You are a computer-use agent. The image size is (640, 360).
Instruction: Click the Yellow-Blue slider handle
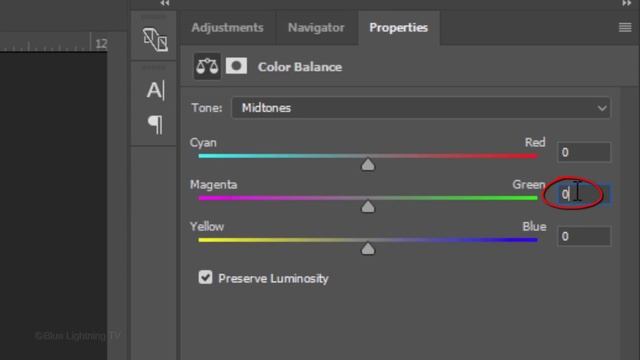pyautogui.click(x=368, y=249)
